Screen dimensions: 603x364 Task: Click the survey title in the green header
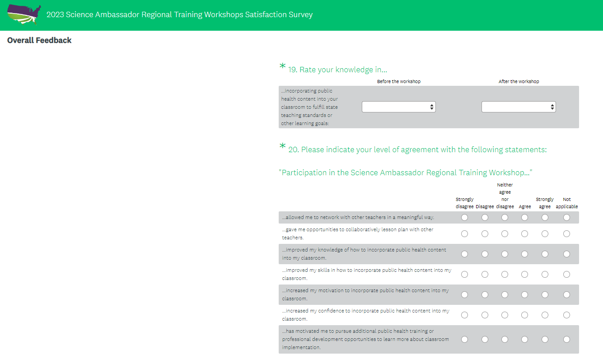point(179,15)
